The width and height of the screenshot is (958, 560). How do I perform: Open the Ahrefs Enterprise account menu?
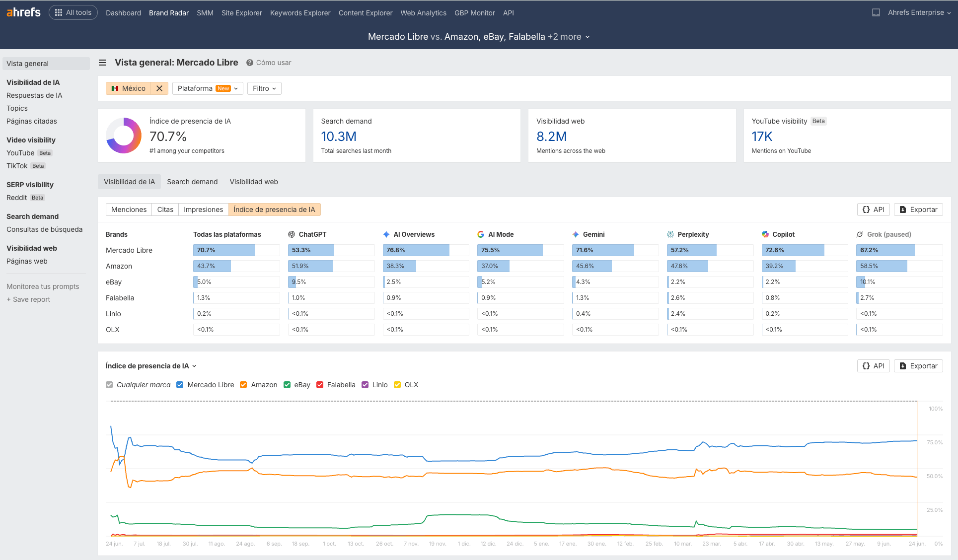coord(919,12)
